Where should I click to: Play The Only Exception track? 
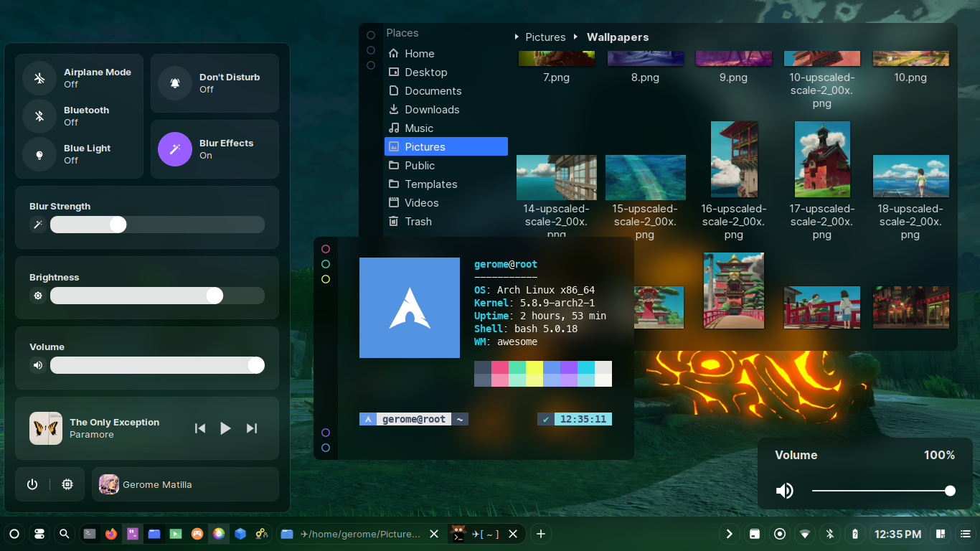tap(225, 428)
